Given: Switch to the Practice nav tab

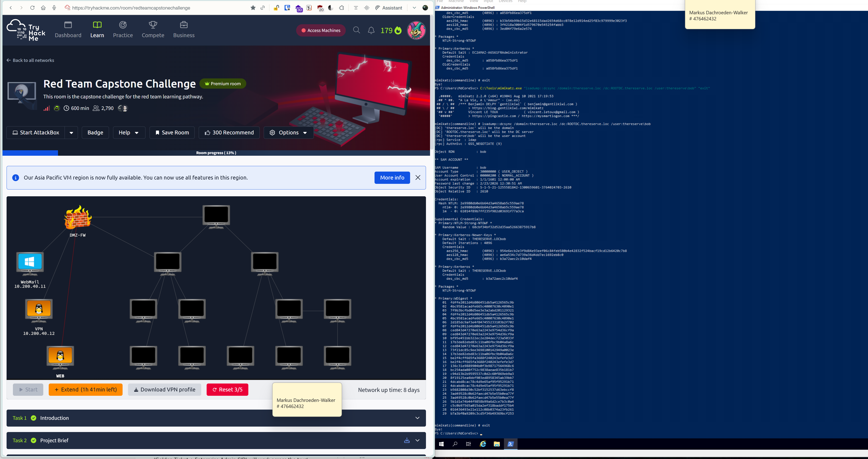Looking at the screenshot, I should [x=123, y=30].
